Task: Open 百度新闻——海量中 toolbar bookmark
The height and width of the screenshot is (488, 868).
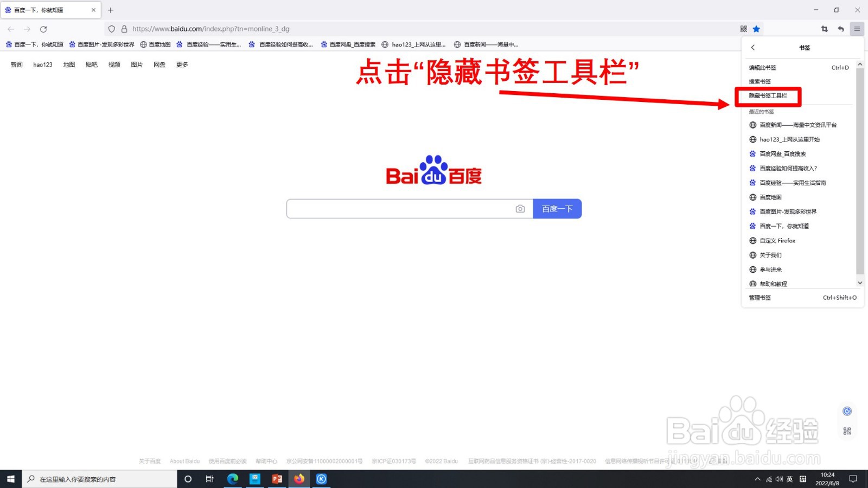Action: 486,44
